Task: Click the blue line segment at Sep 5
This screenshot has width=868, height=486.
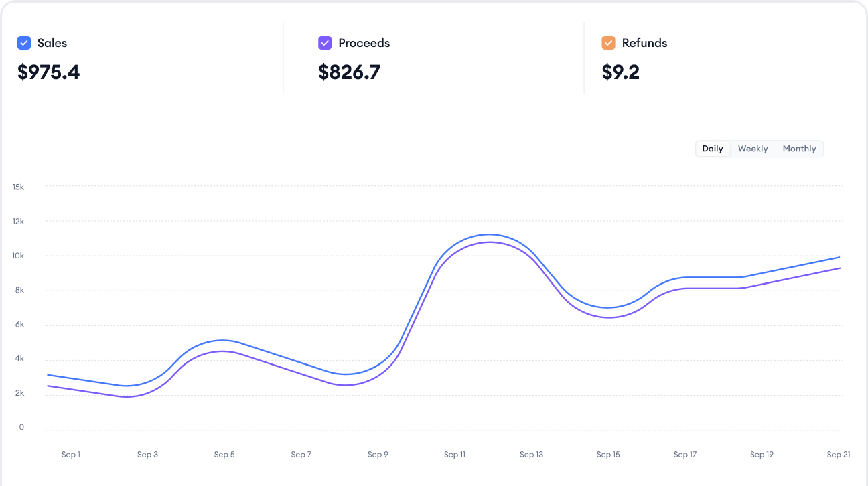Action: [x=224, y=341]
